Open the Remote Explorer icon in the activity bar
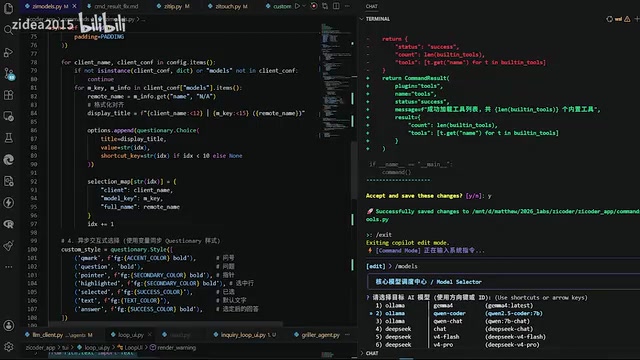 tap(9, 116)
